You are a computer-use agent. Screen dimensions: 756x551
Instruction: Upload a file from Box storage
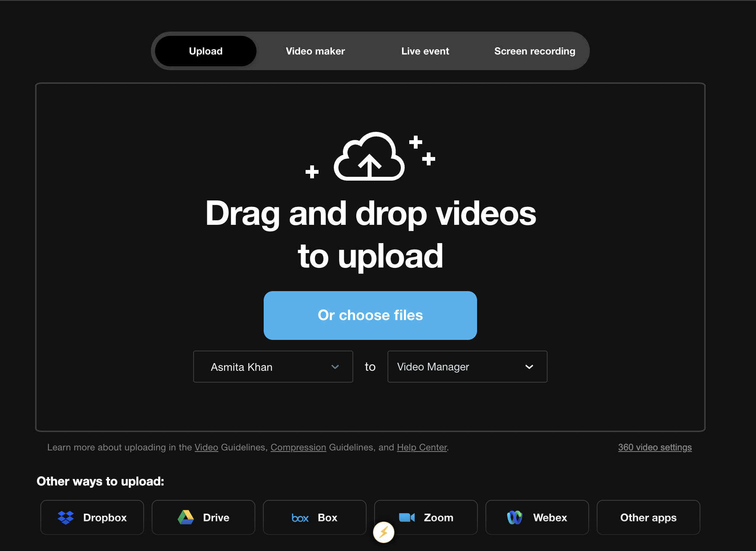point(314,517)
